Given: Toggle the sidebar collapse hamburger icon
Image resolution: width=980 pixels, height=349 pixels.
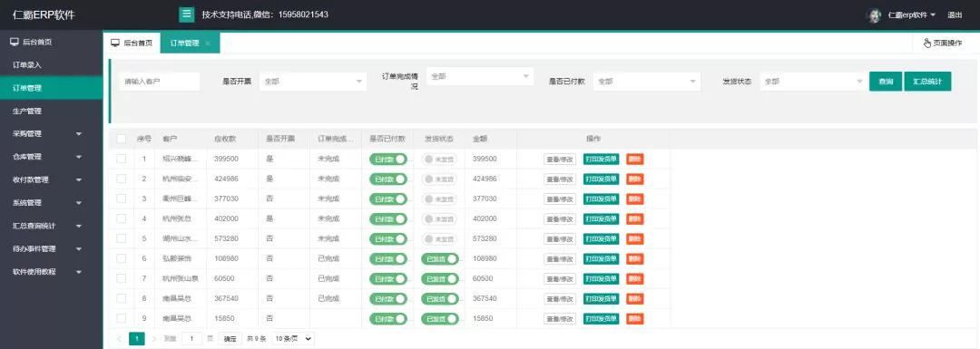Looking at the screenshot, I should coord(186,15).
